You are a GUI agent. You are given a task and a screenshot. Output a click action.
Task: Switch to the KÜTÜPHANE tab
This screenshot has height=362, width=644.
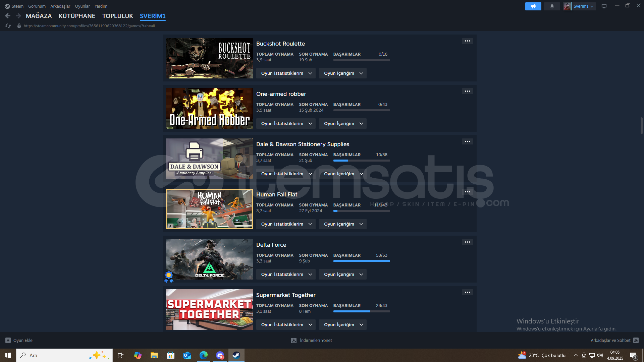[77, 16]
